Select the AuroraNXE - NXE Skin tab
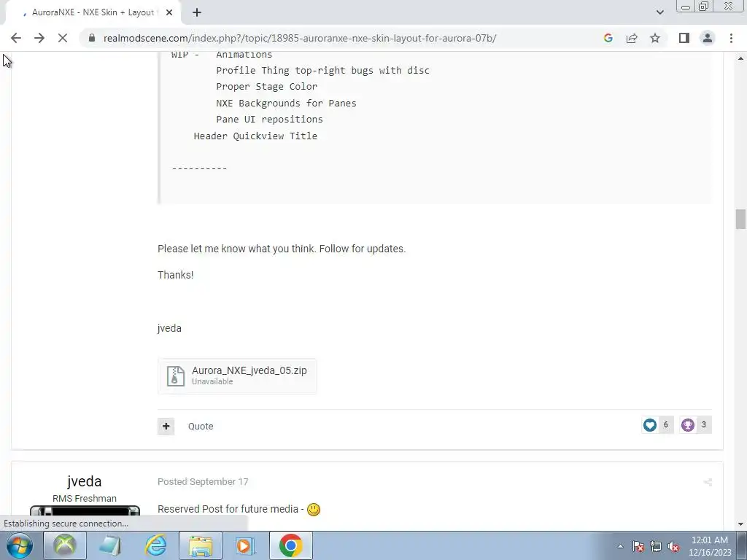Viewport: 747px width, 560px height. 93,12
